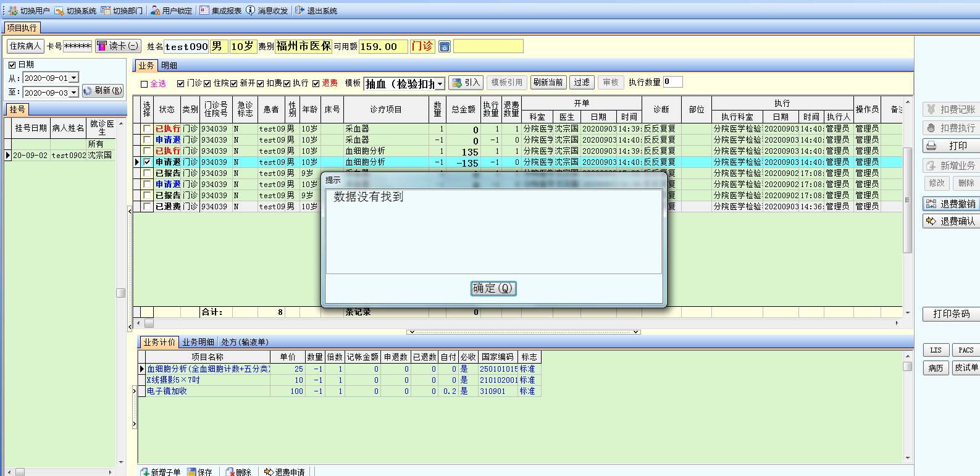Click the 退费确认 refund confirm icon
The image size is (980, 476).
click(931, 221)
